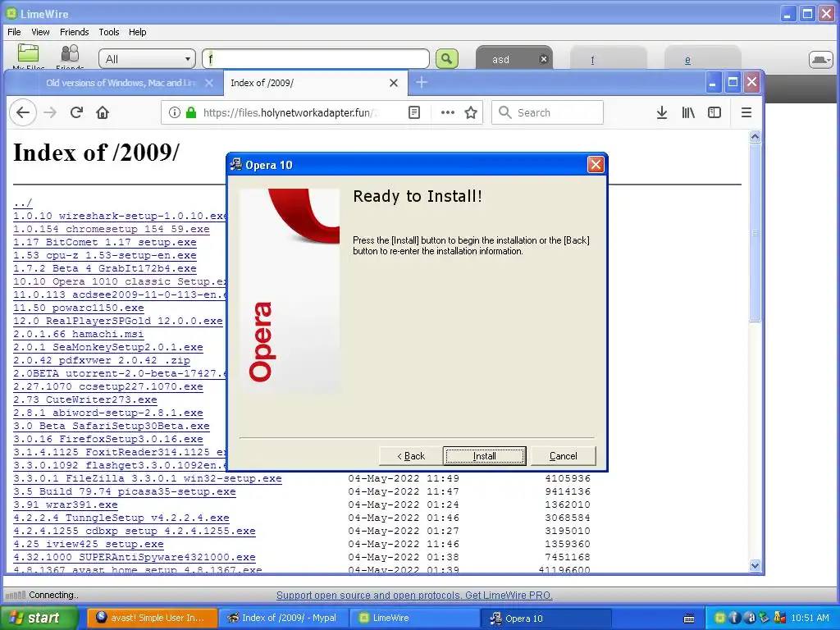This screenshot has width=840, height=630.
Task: Open Friends panel in LimeWire toolbar
Action: tap(70, 56)
